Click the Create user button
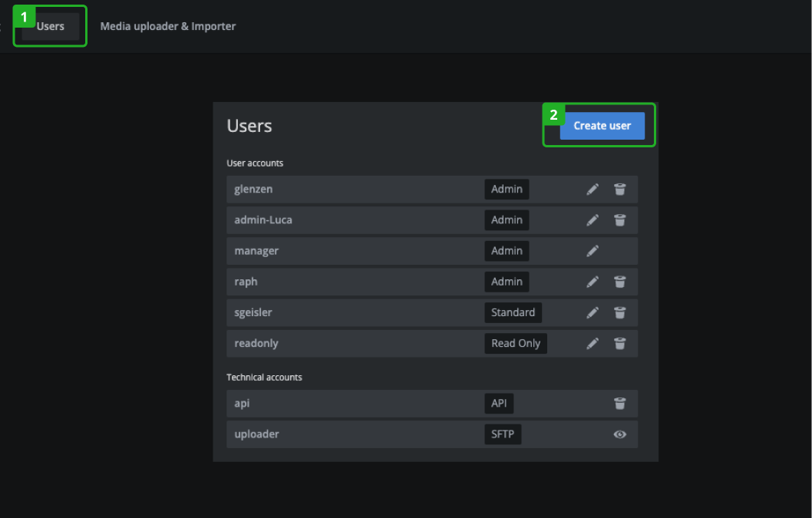This screenshot has width=812, height=518. pos(602,126)
